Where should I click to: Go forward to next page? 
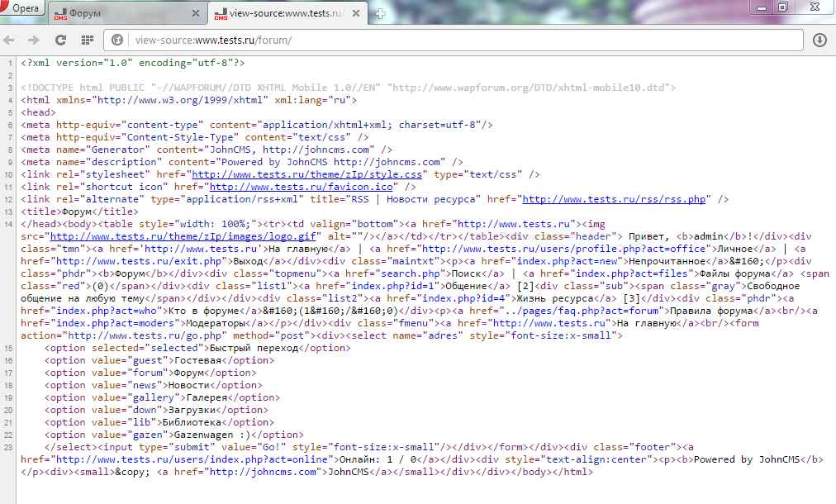[x=34, y=40]
